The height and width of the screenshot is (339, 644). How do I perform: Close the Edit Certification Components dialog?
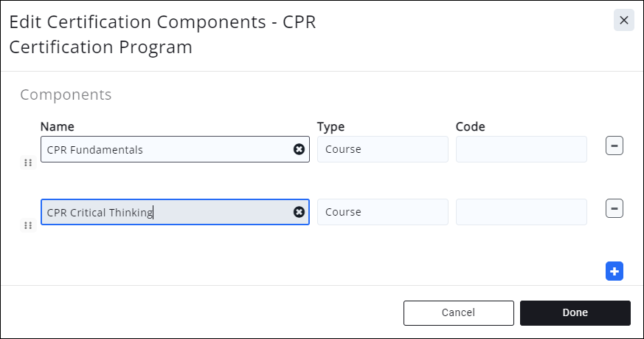coord(623,20)
